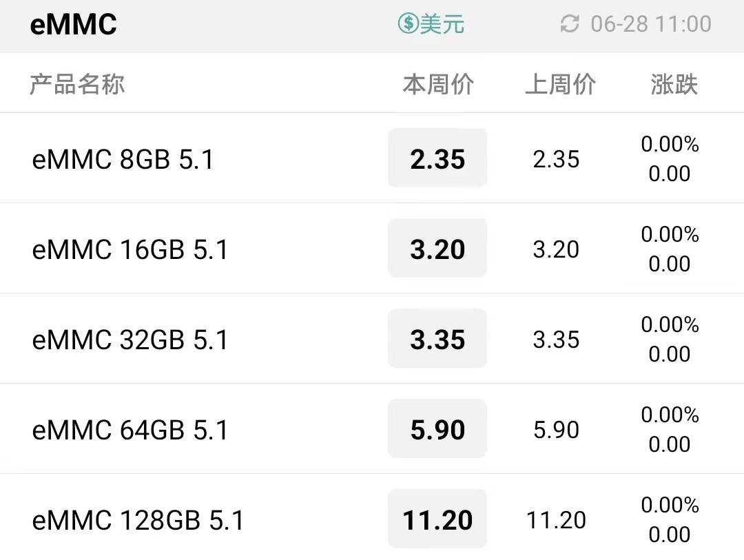Tap the refresh icon beside the timestamp
Viewport: 744px width, 560px height.
pos(570,23)
